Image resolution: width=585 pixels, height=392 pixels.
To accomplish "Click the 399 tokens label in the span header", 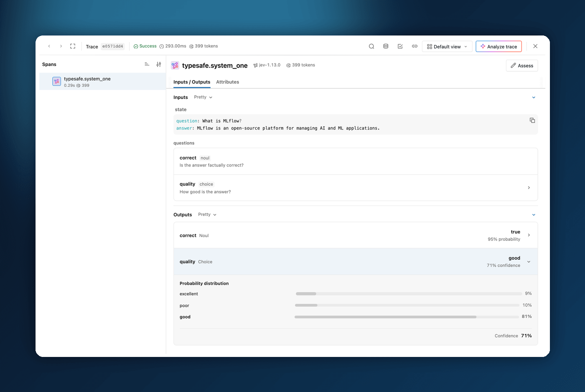I will tap(303, 65).
